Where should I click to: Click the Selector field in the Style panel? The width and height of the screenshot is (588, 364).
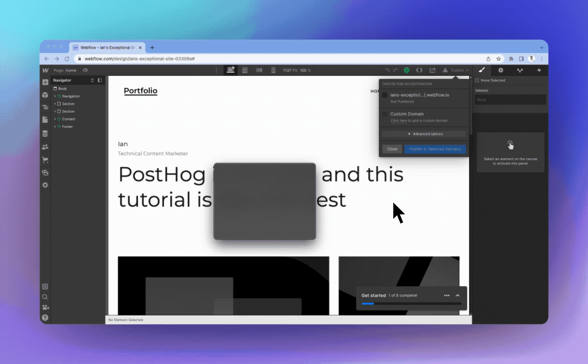click(510, 99)
